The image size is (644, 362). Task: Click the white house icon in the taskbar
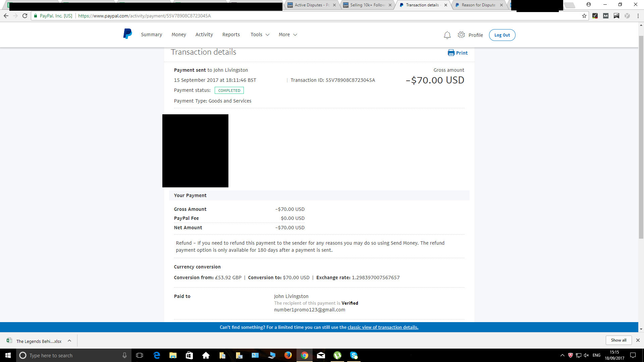click(206, 355)
